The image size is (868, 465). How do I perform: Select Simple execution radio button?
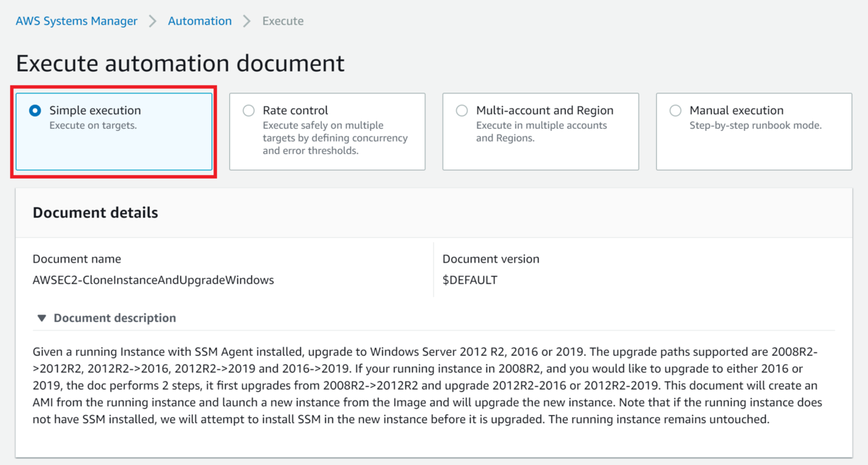[34, 111]
